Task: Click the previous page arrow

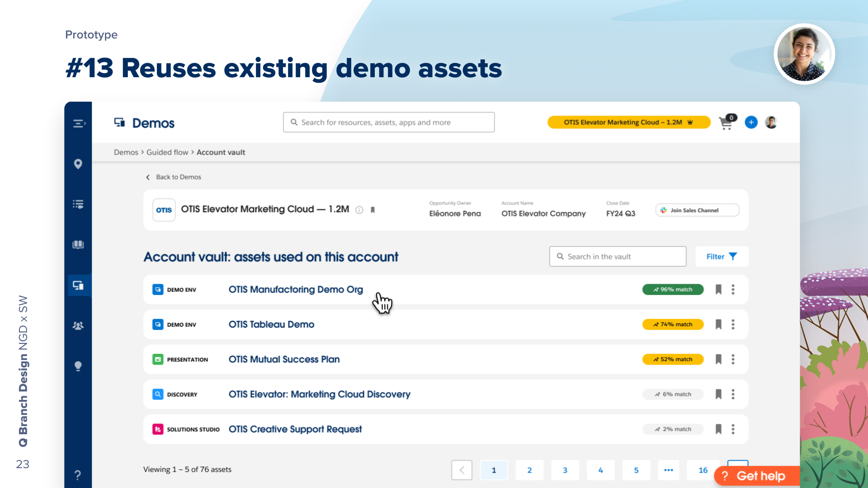Action: (x=462, y=470)
